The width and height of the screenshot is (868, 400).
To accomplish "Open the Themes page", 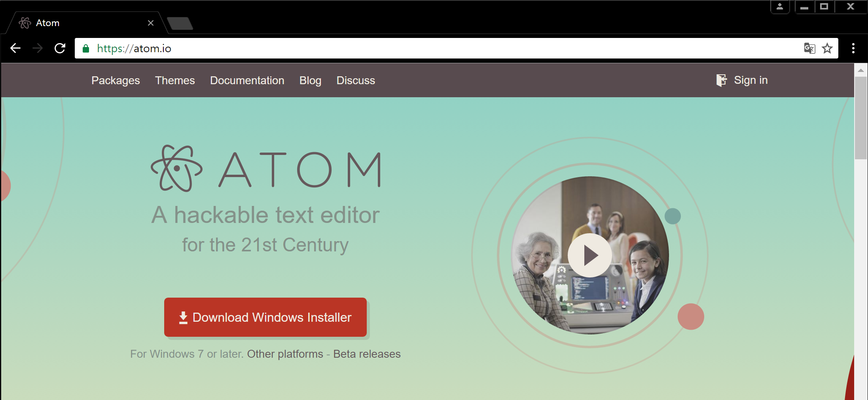I will pyautogui.click(x=175, y=80).
